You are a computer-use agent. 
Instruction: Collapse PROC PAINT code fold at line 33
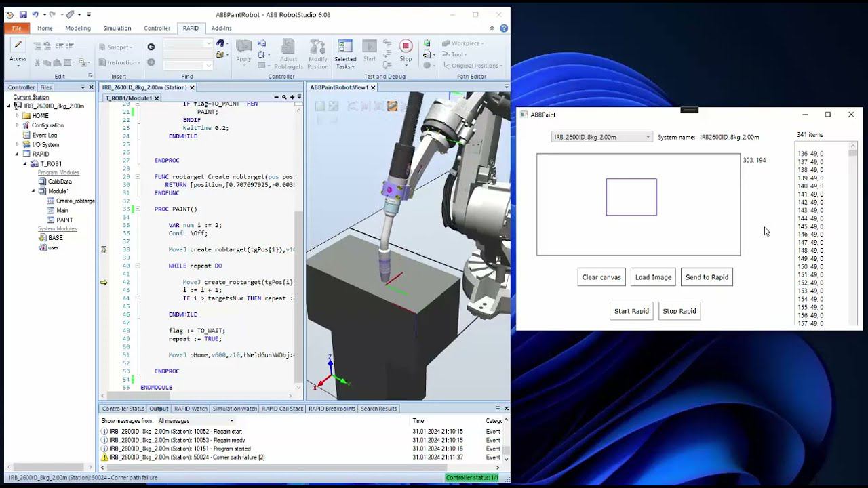click(138, 209)
